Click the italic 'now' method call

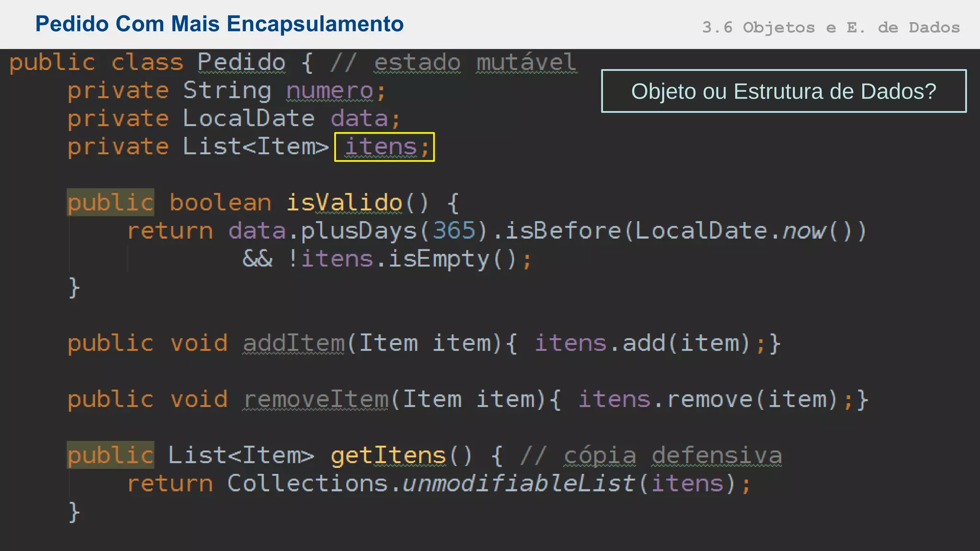804,231
